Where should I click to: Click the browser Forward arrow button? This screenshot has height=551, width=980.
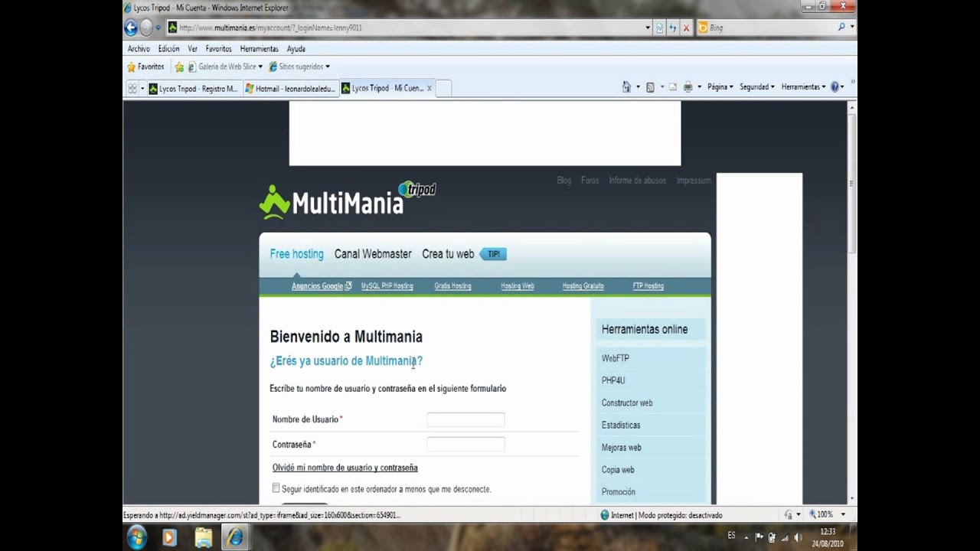click(x=146, y=28)
